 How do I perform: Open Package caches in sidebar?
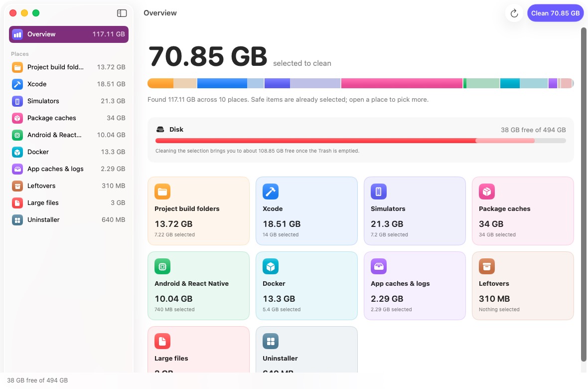(69, 118)
